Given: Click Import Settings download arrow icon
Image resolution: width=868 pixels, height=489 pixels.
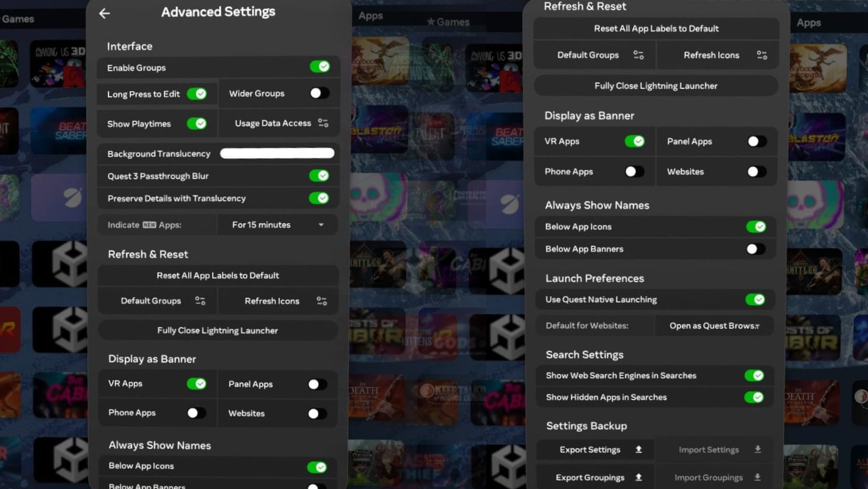Looking at the screenshot, I should pyautogui.click(x=758, y=450).
